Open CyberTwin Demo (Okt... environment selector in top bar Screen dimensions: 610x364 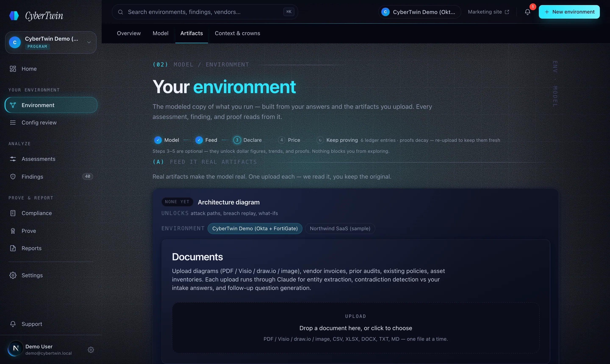click(420, 12)
